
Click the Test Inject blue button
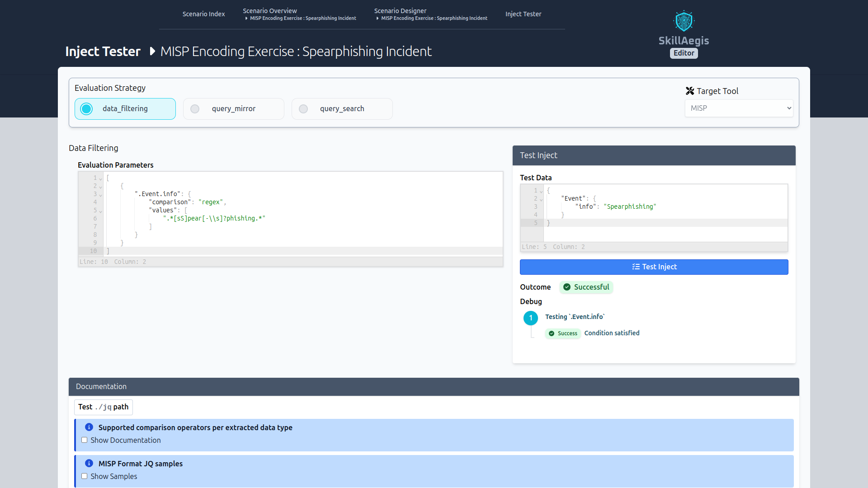[654, 266]
